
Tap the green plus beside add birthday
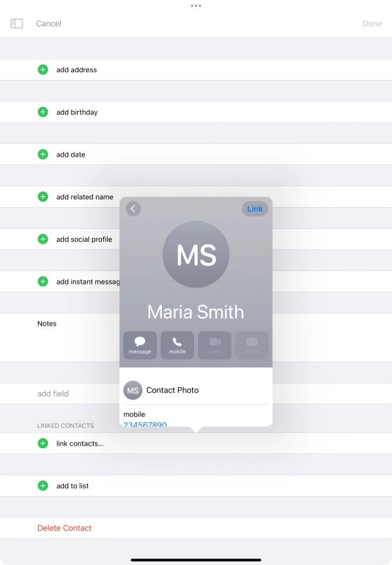point(43,112)
